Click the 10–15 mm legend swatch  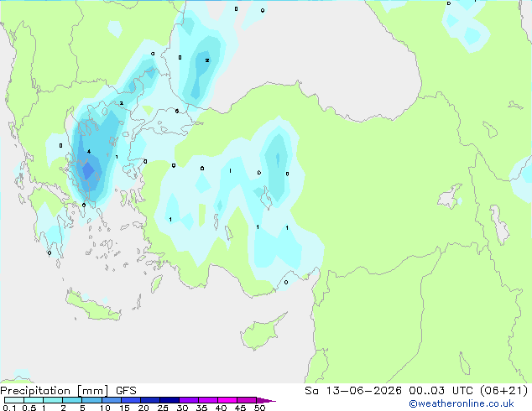click(111, 400)
